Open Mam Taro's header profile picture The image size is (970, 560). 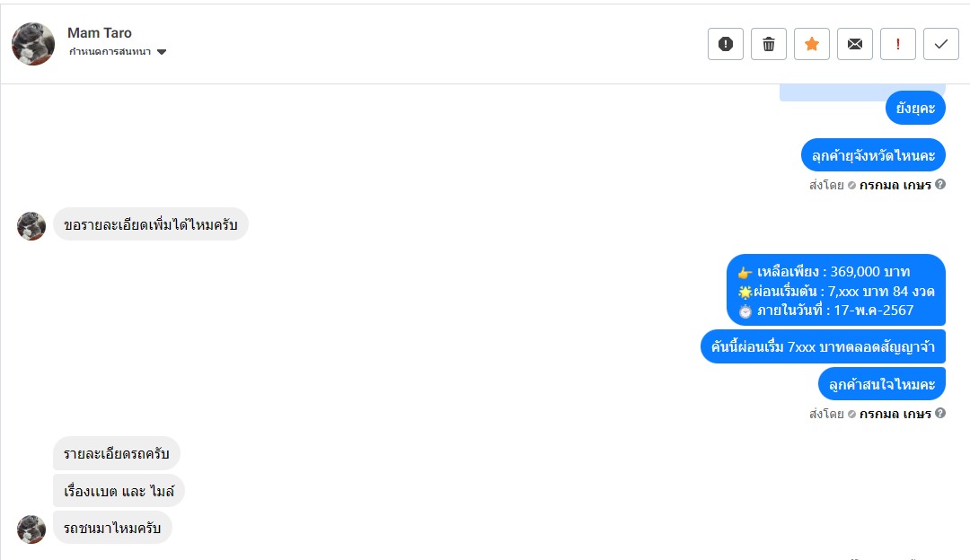(33, 44)
